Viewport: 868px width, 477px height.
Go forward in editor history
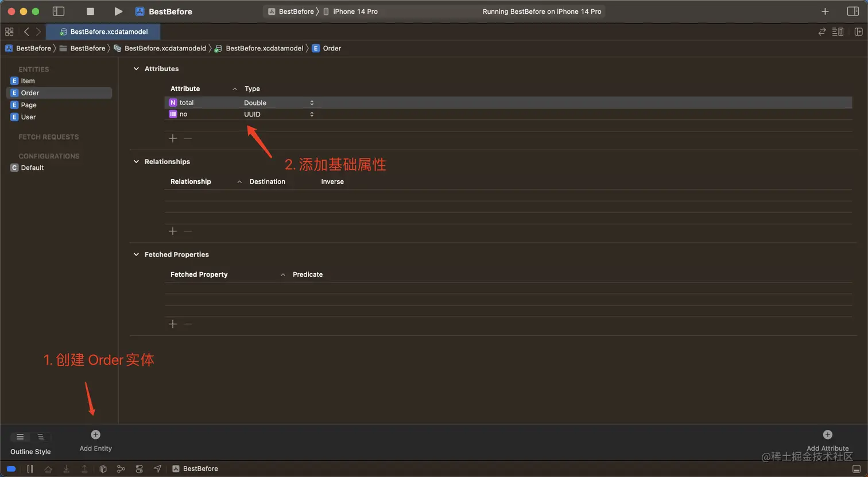[x=38, y=32]
